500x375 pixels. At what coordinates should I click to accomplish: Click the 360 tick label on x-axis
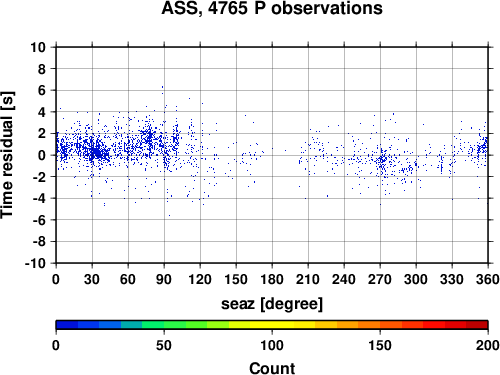(x=488, y=279)
